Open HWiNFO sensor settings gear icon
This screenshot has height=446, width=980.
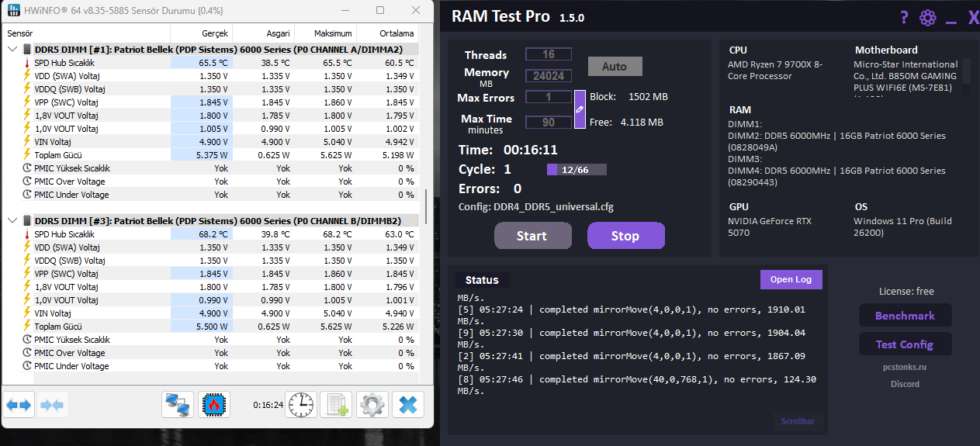point(372,404)
